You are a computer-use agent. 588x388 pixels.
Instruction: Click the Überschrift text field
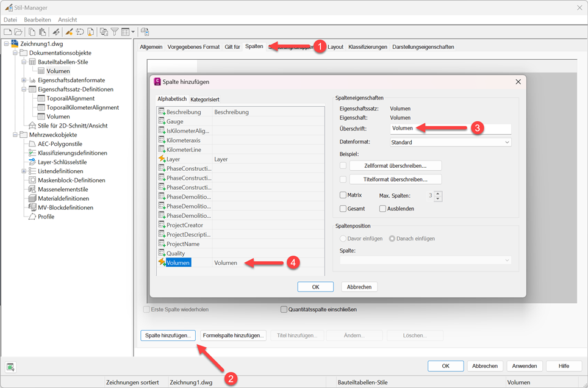coord(450,129)
